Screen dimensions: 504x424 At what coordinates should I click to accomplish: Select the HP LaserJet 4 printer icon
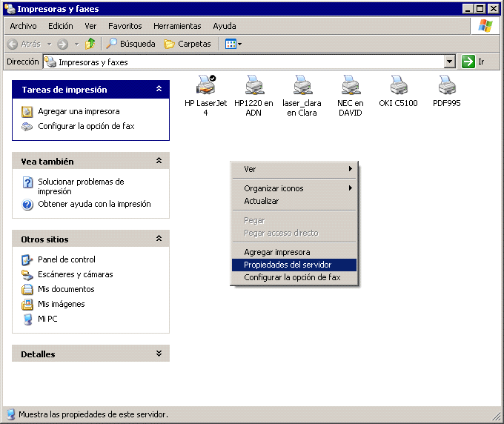(205, 84)
